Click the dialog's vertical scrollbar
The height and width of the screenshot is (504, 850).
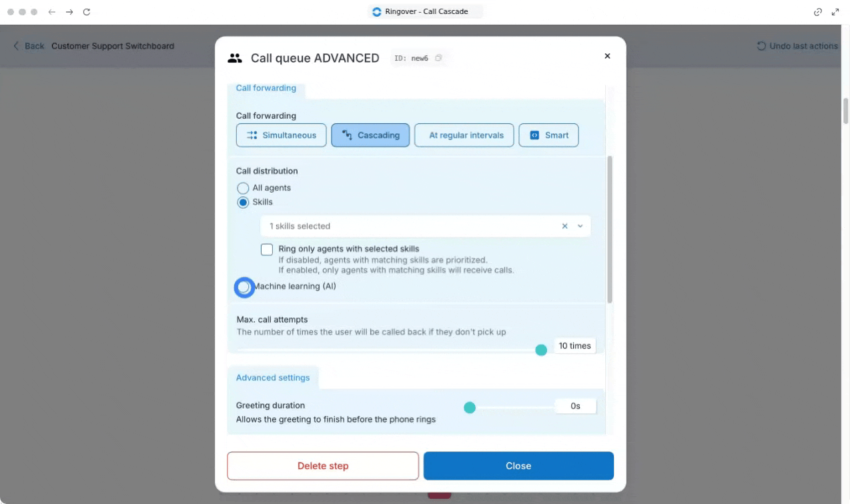coord(610,229)
